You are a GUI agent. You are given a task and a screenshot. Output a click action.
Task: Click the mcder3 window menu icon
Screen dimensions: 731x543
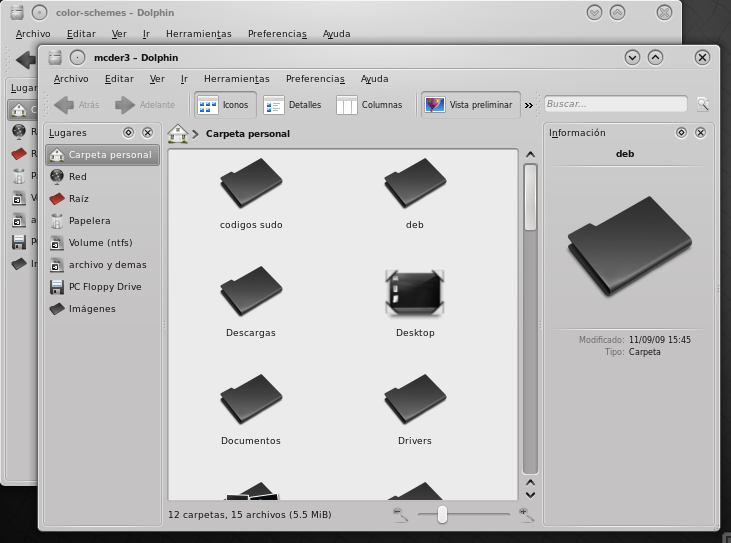(x=55, y=57)
